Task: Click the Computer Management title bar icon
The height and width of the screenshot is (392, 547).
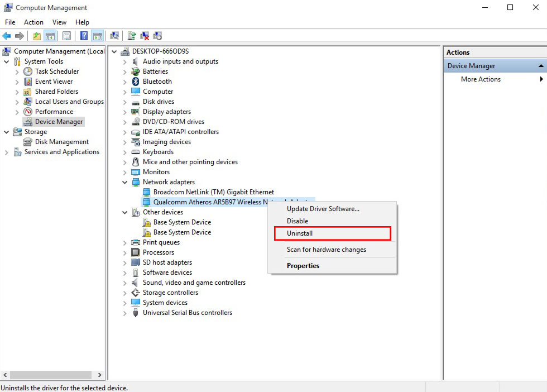Action: tap(8, 7)
